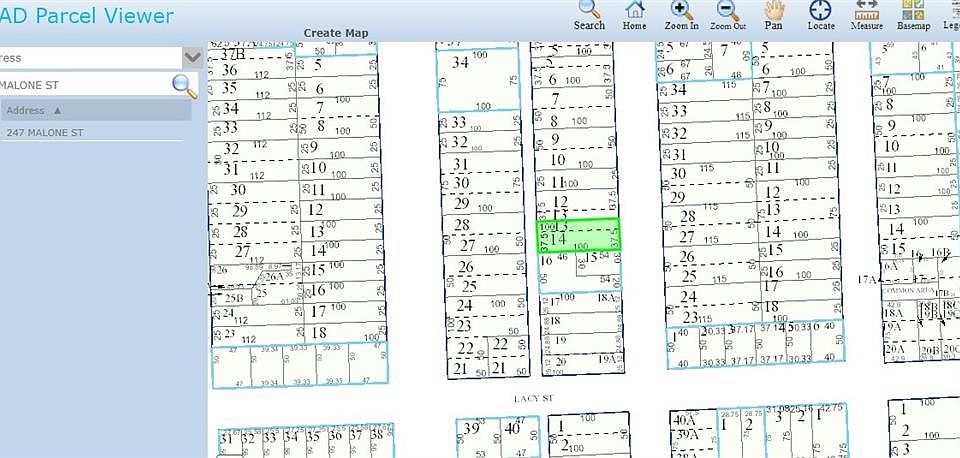Go to Home map extent
This screenshot has width=960, height=458.
coord(634,15)
